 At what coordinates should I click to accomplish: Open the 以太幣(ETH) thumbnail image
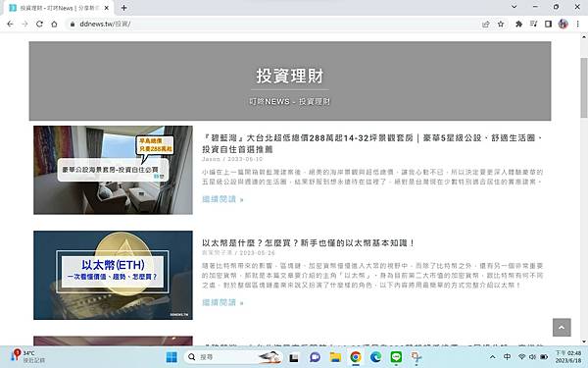113,275
